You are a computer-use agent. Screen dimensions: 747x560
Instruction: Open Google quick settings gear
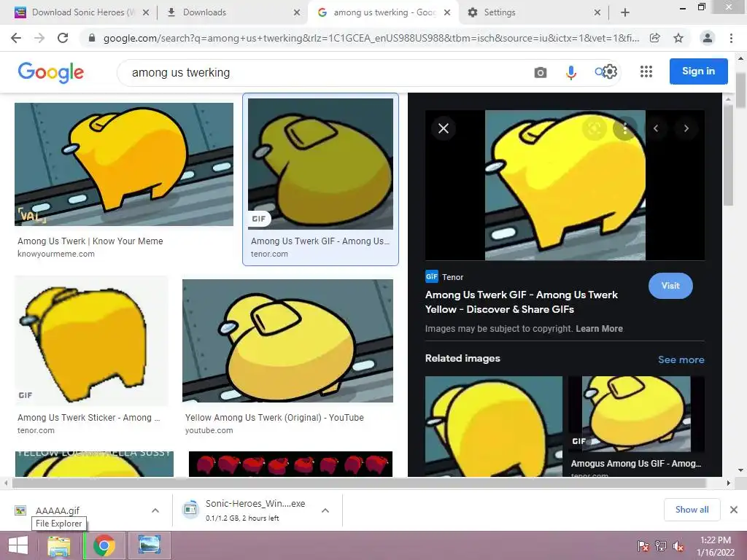coord(611,71)
